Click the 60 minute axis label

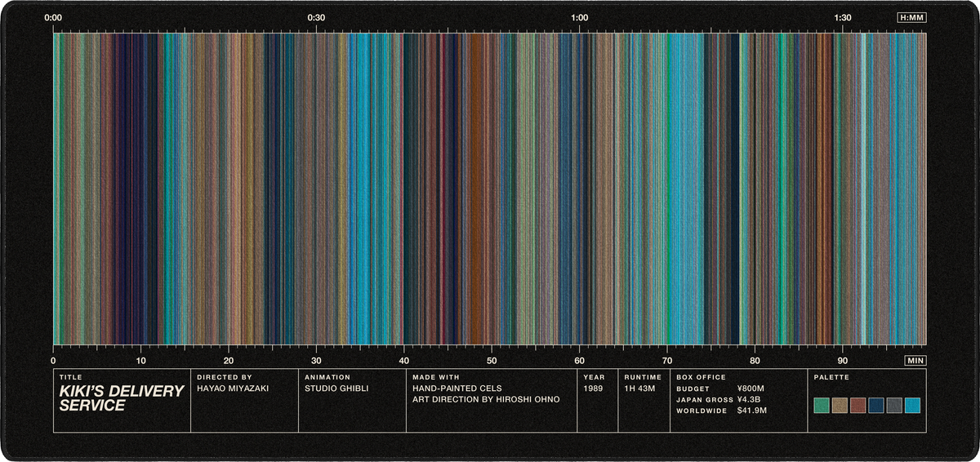click(x=579, y=360)
